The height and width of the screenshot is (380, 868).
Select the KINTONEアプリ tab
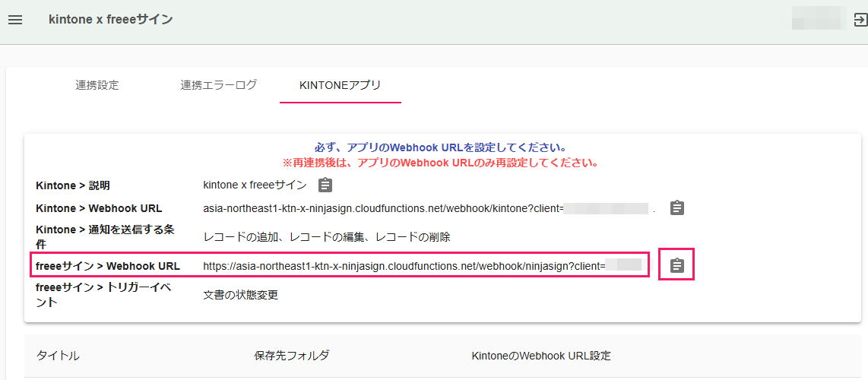click(340, 85)
